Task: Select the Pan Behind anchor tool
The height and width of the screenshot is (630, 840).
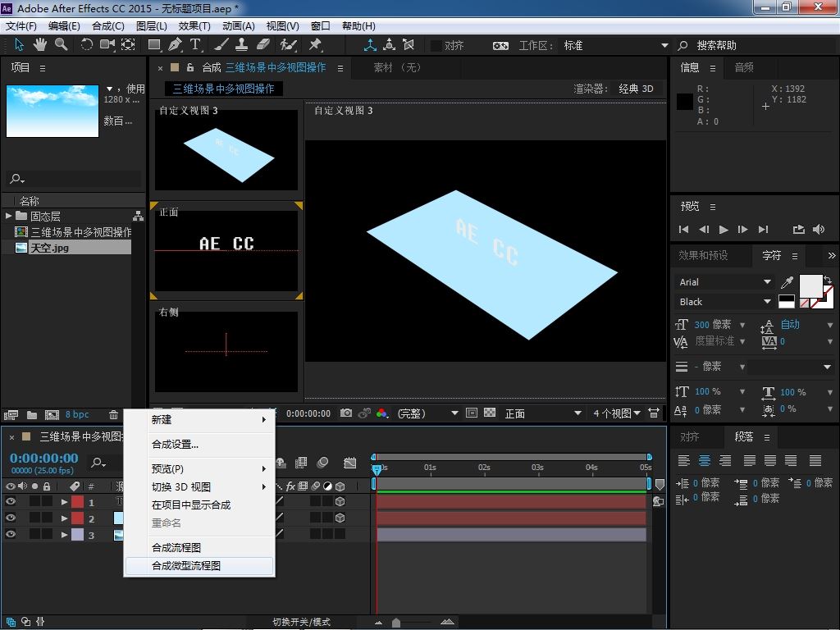Action: pyautogui.click(x=128, y=45)
